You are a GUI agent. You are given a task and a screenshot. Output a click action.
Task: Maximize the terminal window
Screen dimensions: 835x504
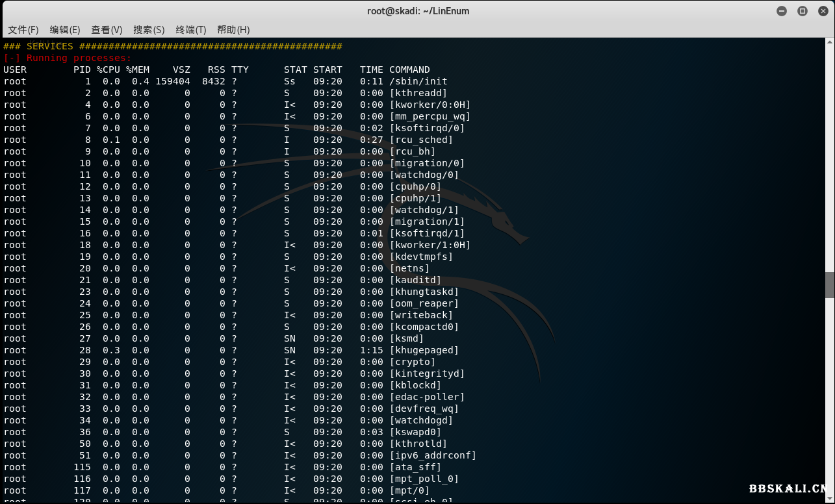[803, 11]
